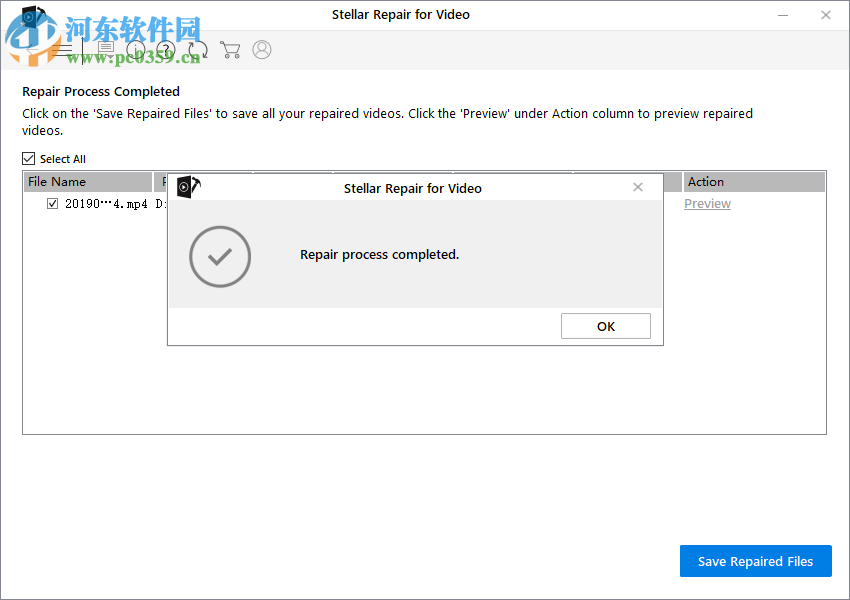Click the Action column header

pos(705,181)
